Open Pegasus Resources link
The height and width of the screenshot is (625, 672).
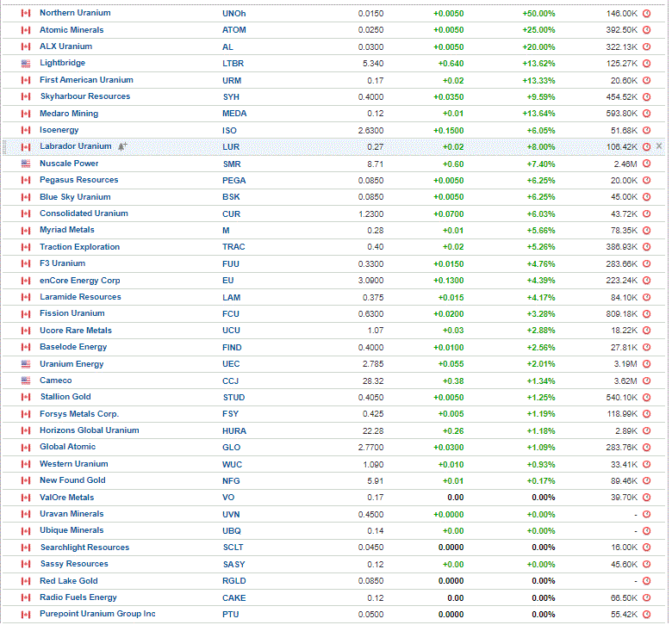[79, 180]
